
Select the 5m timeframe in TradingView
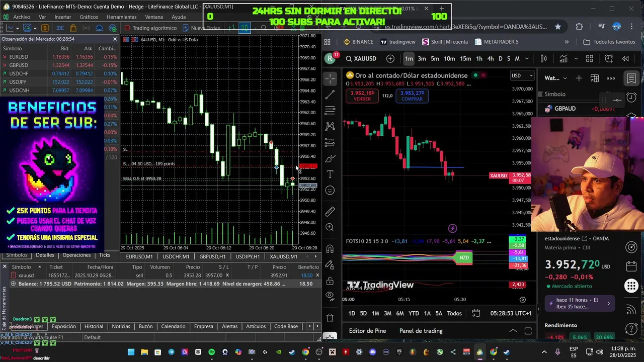[435, 59]
